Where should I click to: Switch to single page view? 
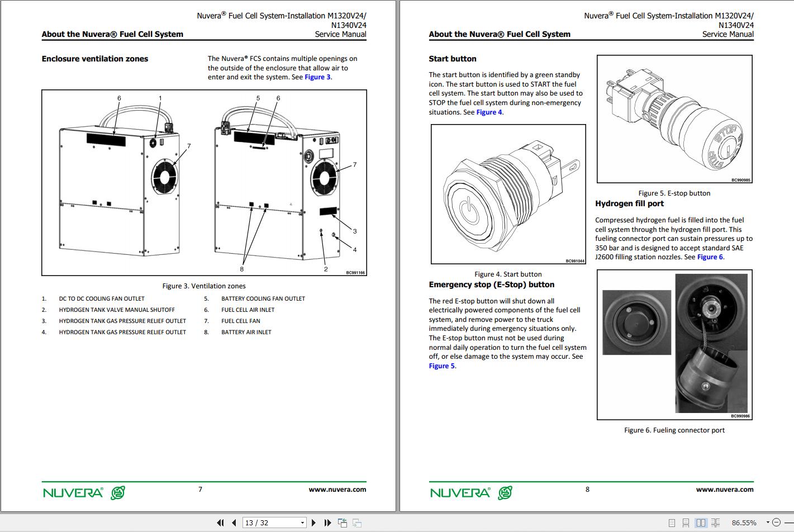(672, 523)
